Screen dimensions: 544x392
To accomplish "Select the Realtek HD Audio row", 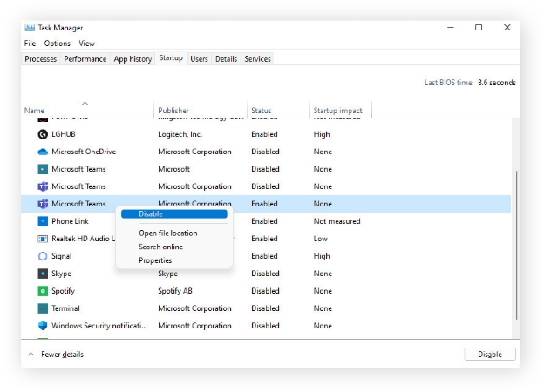I will point(78,239).
